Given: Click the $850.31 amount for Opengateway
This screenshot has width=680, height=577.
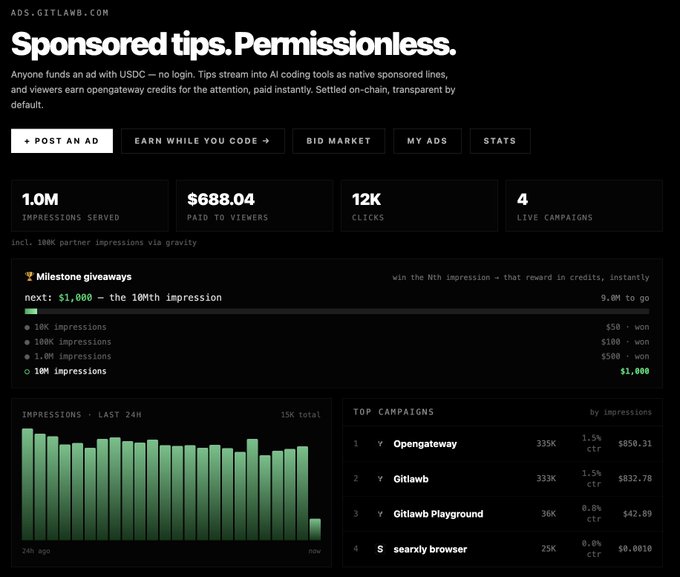Looking at the screenshot, I should [635, 443].
